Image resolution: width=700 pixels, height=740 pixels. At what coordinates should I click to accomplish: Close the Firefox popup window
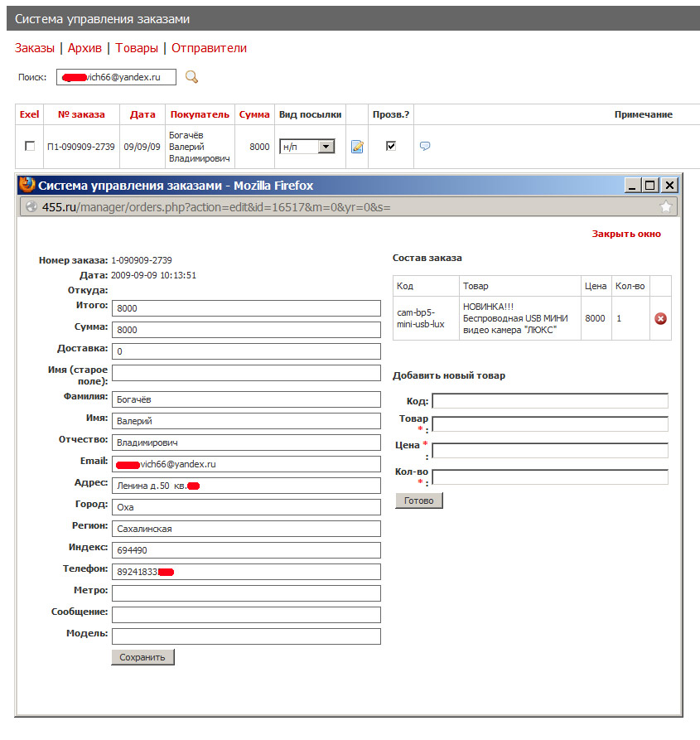click(669, 186)
